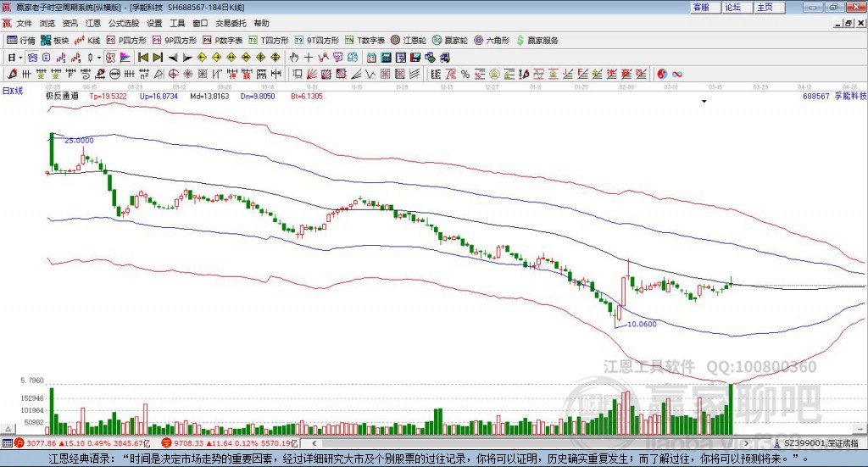Click the horizontal scrollbar track

pyautogui.click(x=530, y=443)
